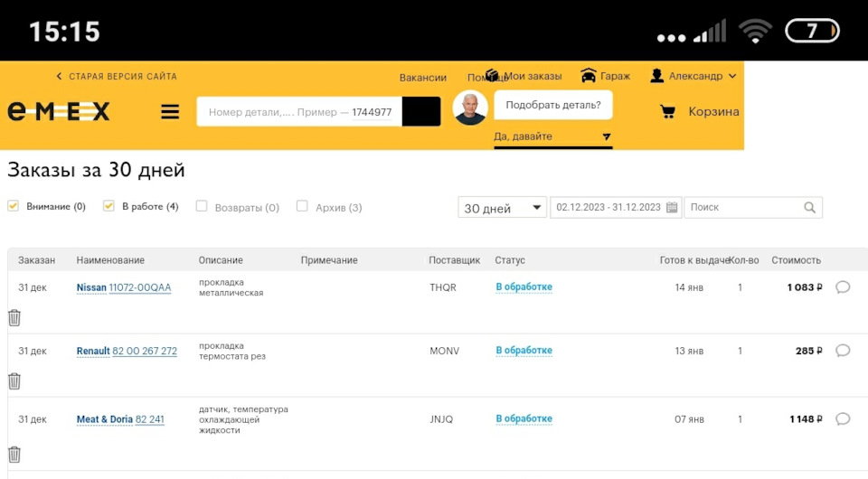The width and height of the screenshot is (868, 479).
Task: Click the shopping cart icon
Action: [x=668, y=112]
